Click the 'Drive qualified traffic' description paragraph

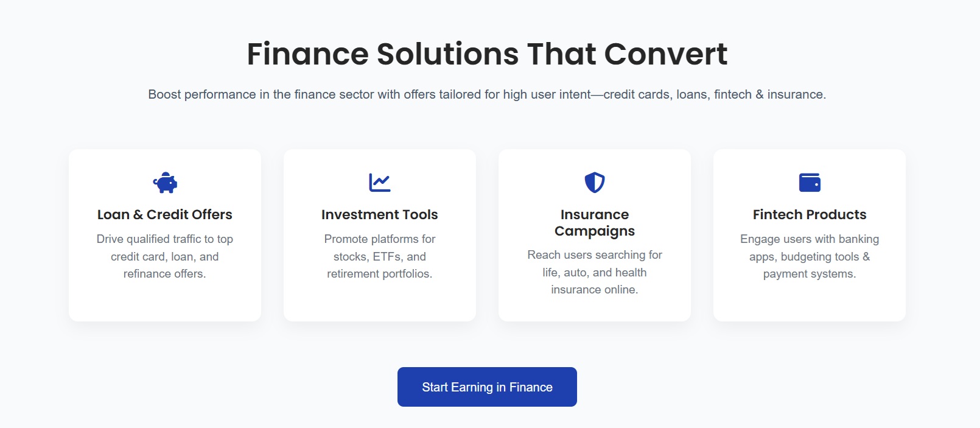point(165,256)
